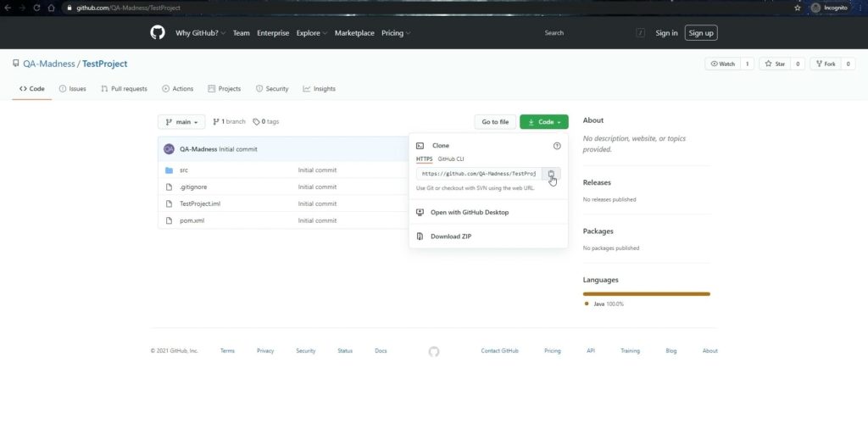
Task: Expand the Why GitHub? menu
Action: click(x=200, y=33)
